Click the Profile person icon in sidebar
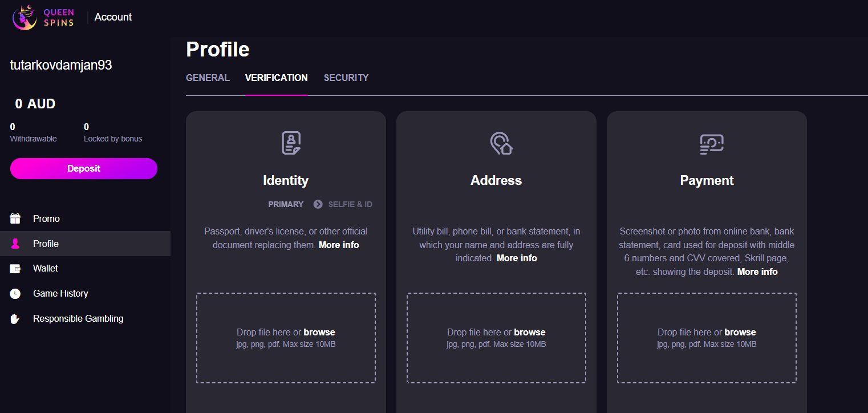Viewport: 868px width, 413px height. (15, 244)
